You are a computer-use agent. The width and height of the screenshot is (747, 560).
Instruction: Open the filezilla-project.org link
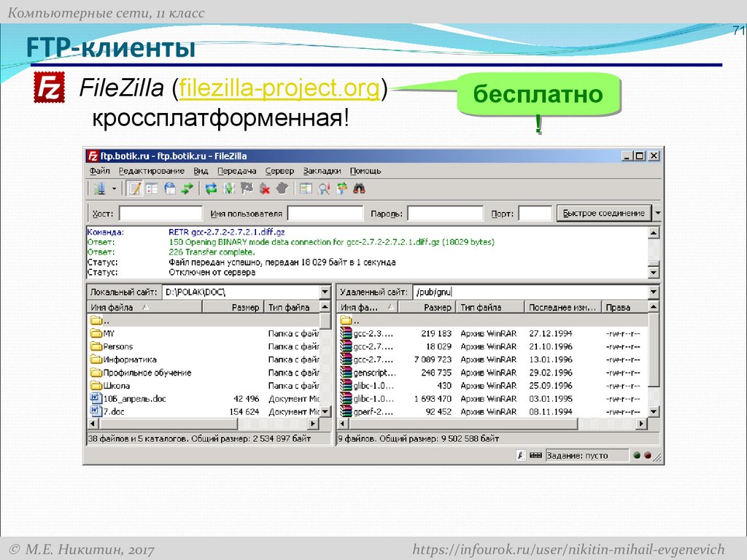[x=279, y=87]
